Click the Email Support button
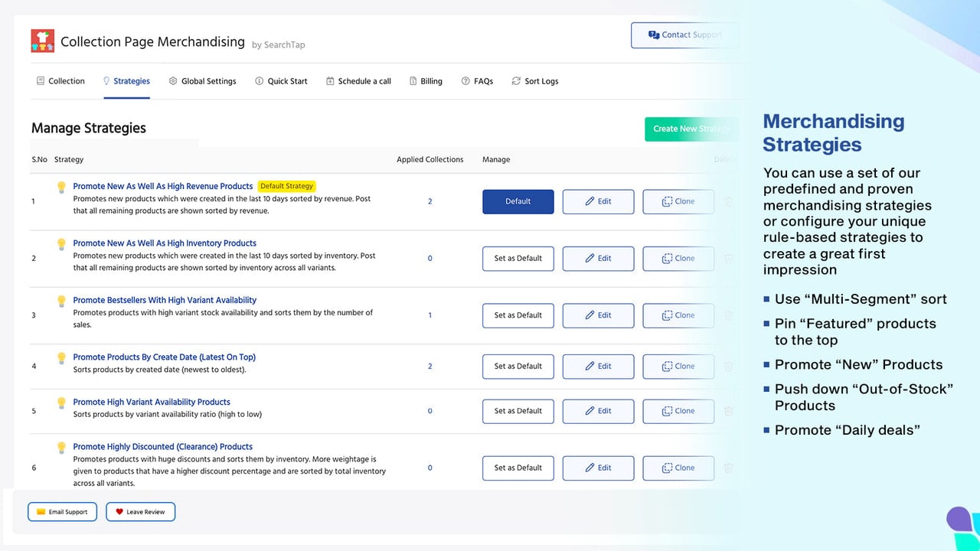This screenshot has width=980, height=551. (x=62, y=512)
